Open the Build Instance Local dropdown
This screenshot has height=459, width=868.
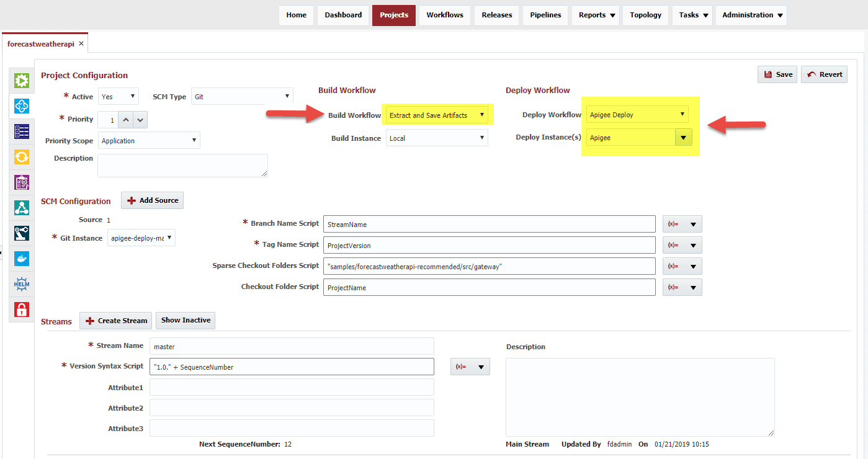(x=437, y=138)
